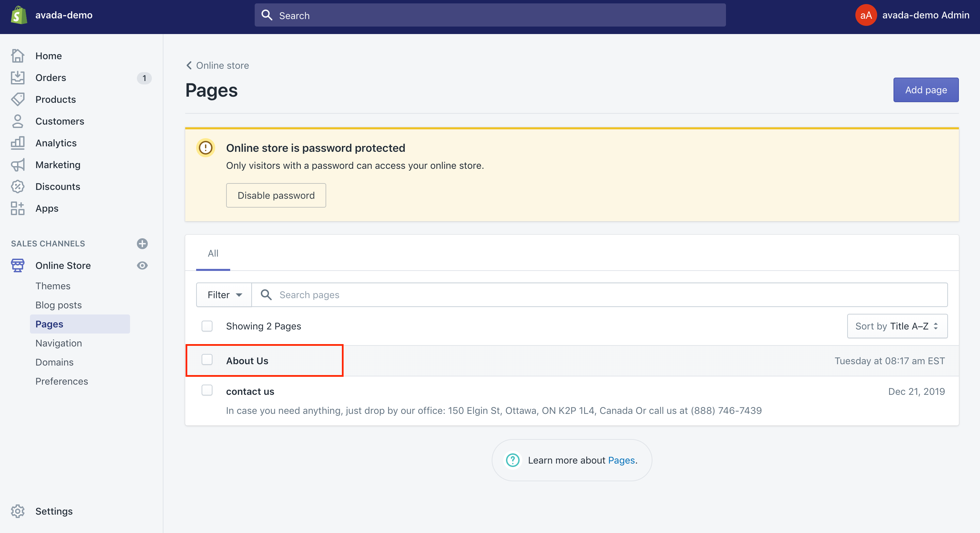Click the Analytics icon in sidebar

pyautogui.click(x=18, y=142)
